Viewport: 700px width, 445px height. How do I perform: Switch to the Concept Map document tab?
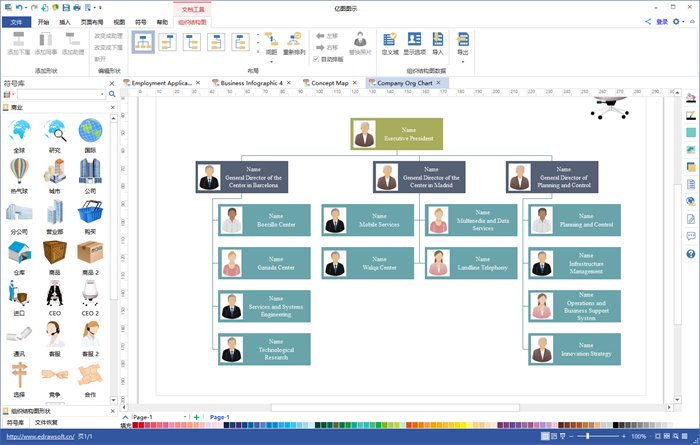click(329, 83)
